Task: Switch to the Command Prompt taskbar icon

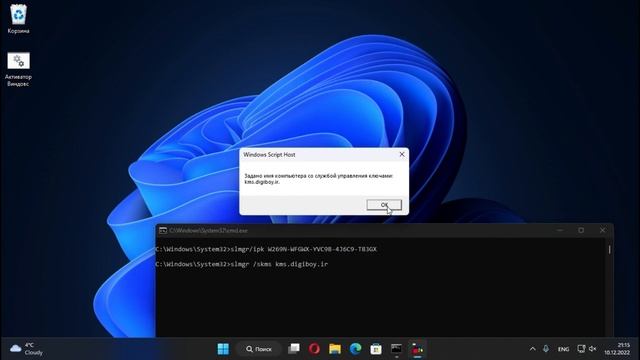Action: (x=396, y=349)
